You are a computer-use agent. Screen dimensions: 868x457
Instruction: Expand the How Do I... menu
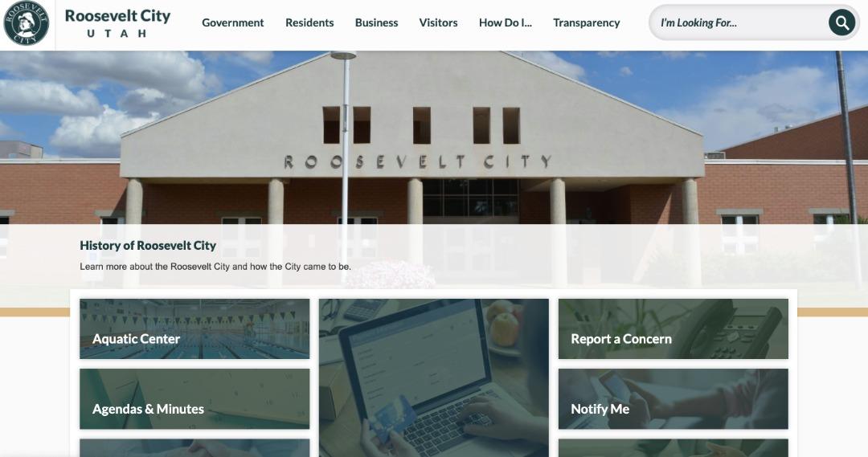coord(505,22)
